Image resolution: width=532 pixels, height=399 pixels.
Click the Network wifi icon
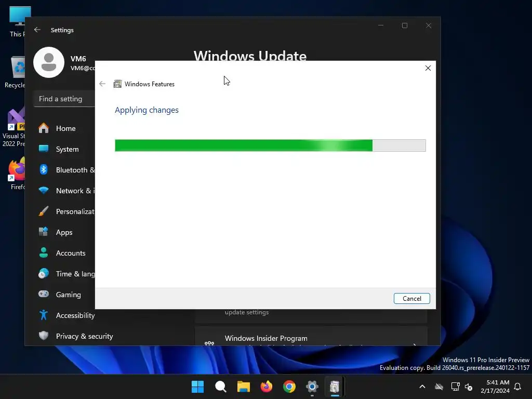[x=44, y=190]
